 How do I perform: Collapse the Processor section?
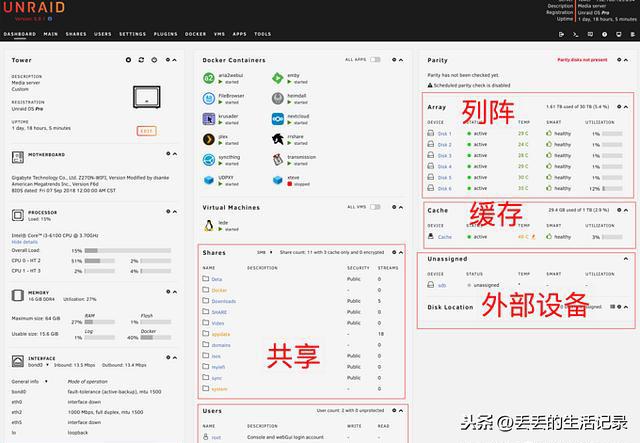tap(175, 211)
